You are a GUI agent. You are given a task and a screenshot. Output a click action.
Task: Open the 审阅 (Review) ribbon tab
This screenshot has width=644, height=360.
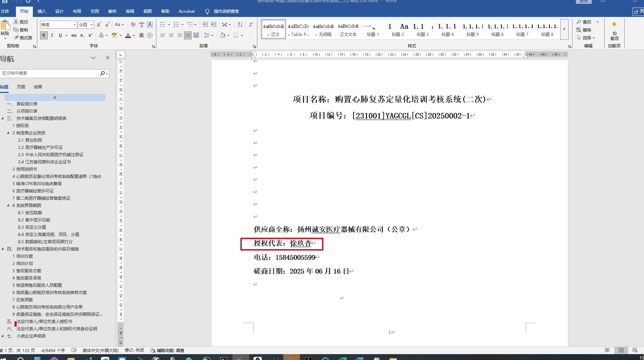pyautogui.click(x=130, y=11)
